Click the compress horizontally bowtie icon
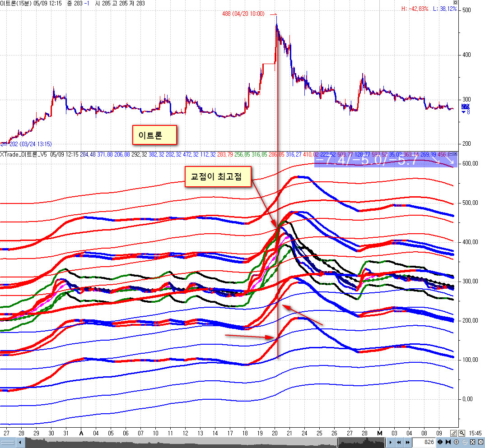Viewport: 485px width, 448px height. [448, 442]
